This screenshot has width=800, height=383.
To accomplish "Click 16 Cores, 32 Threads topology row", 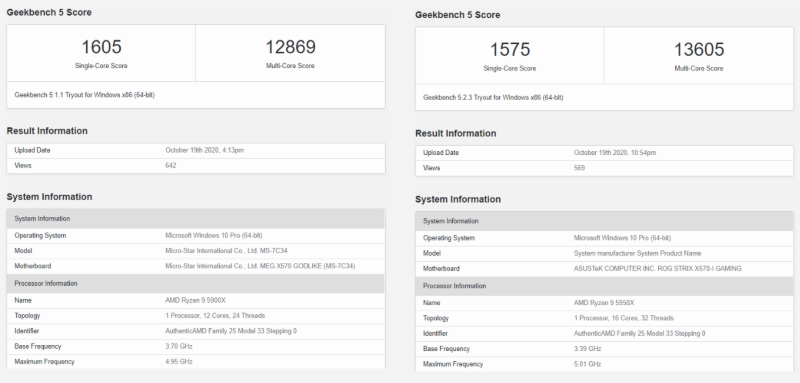I will [x=604, y=318].
